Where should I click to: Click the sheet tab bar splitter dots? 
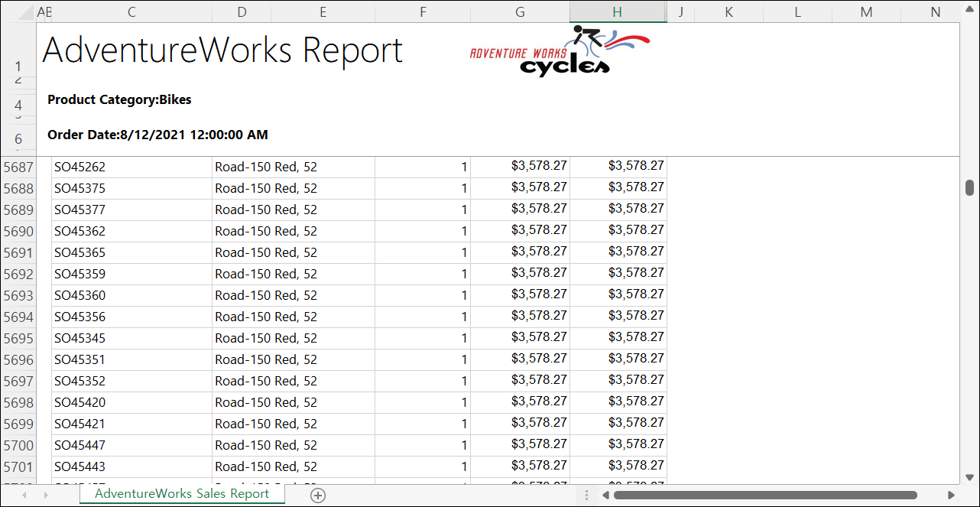click(x=587, y=496)
